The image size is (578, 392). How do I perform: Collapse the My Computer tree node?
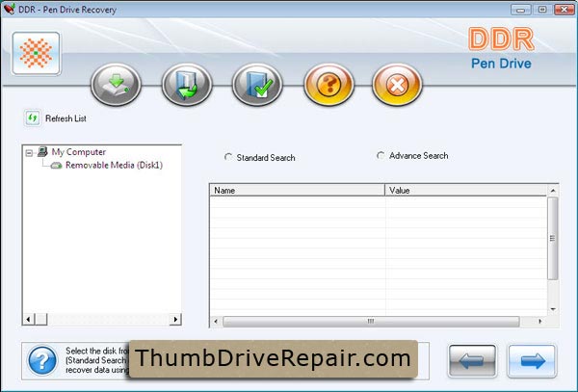[29, 152]
